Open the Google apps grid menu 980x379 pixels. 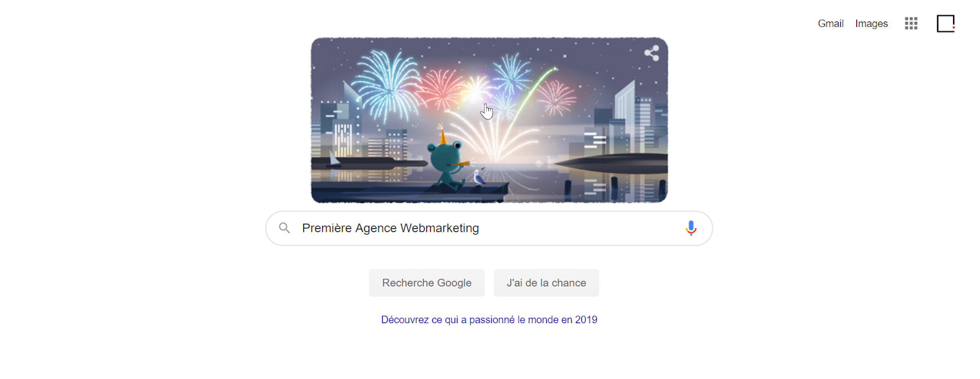pos(911,23)
